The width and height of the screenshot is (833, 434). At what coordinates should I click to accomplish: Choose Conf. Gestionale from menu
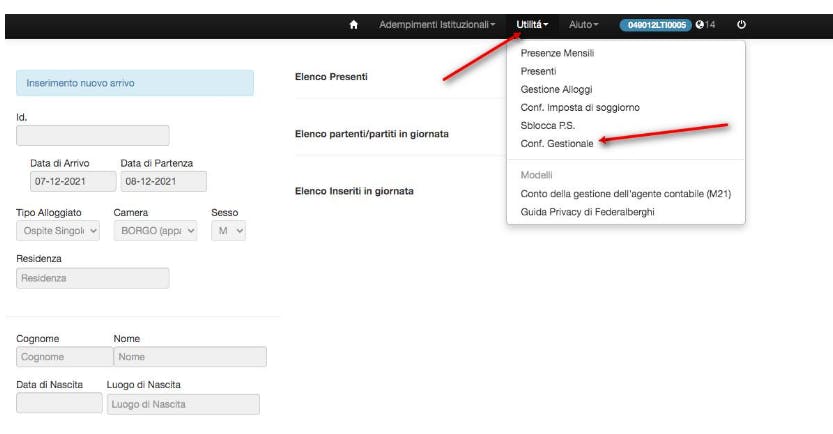[x=557, y=144]
